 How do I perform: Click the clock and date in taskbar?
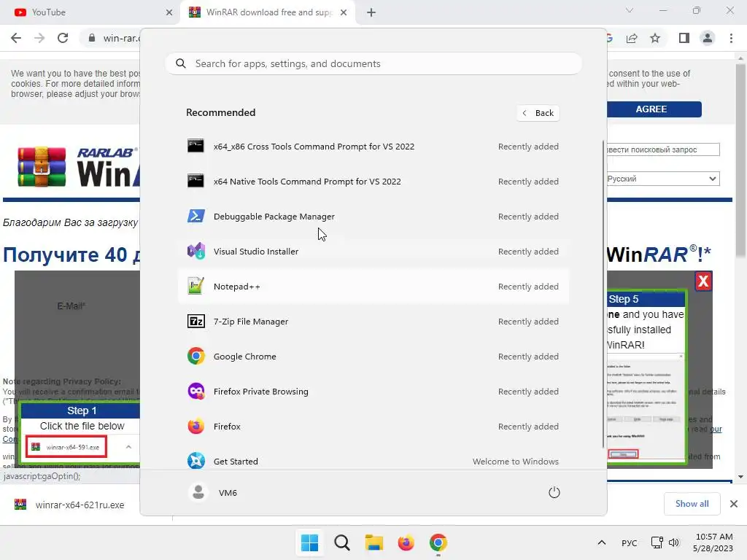pyautogui.click(x=713, y=542)
